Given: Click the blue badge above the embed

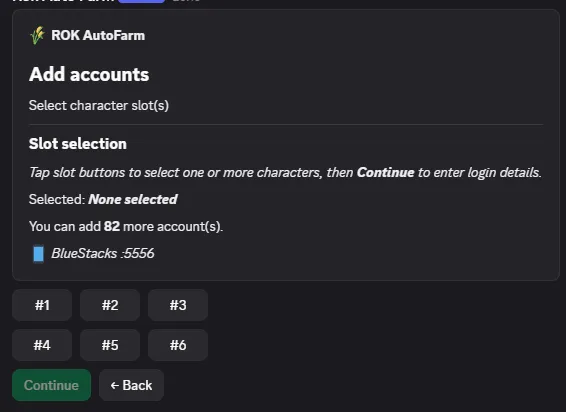Looking at the screenshot, I should pyautogui.click(x=142, y=1).
